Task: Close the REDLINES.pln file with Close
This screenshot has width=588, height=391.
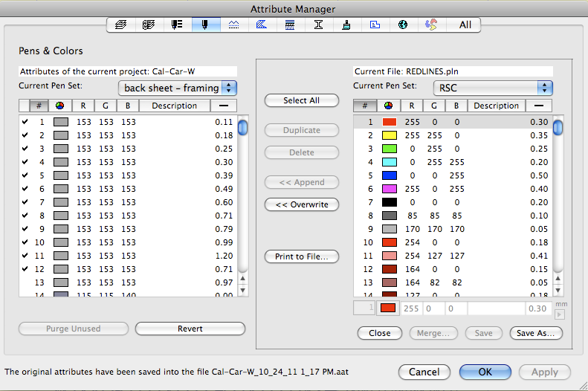Action: pyautogui.click(x=380, y=333)
